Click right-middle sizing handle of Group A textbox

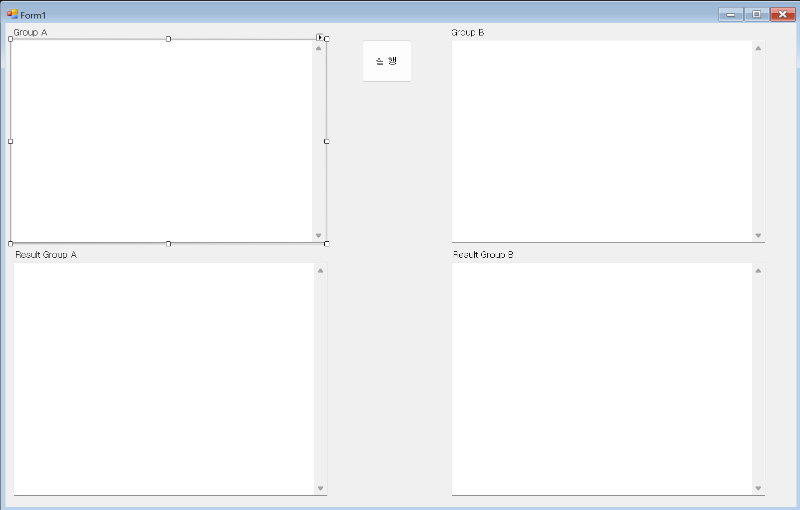pyautogui.click(x=327, y=141)
